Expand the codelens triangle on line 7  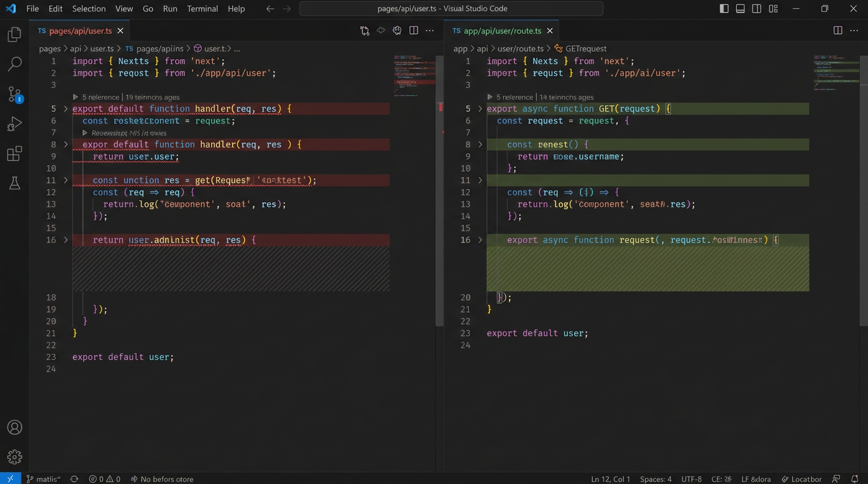[x=85, y=133]
